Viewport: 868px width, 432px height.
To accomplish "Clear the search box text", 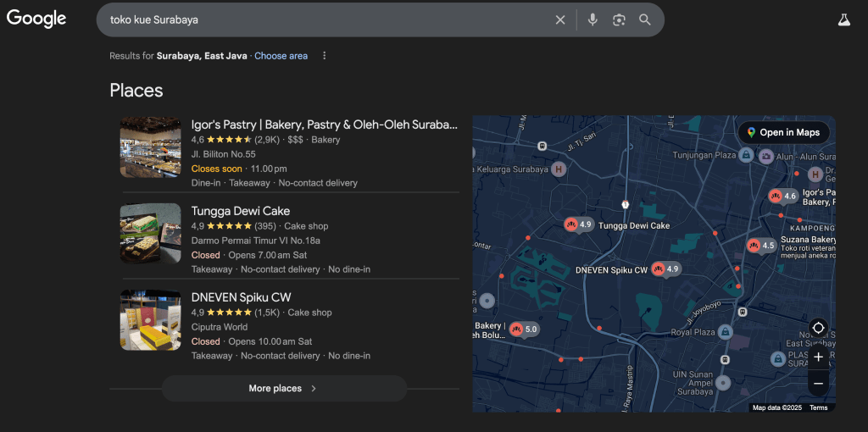I will (x=560, y=19).
